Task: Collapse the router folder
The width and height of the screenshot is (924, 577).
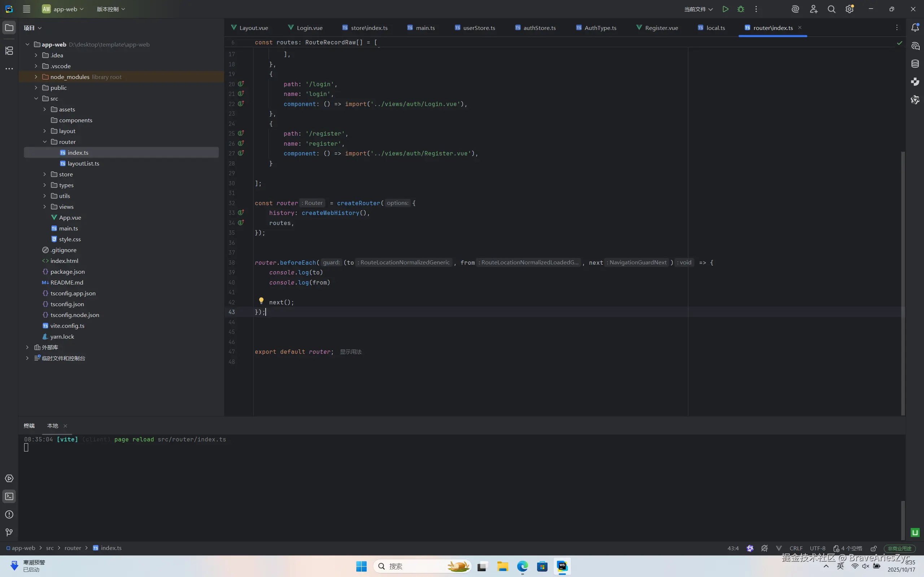Action: click(44, 142)
